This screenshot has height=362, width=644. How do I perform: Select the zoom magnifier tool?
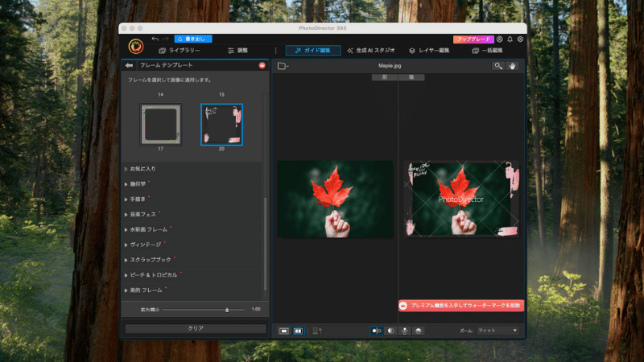click(498, 66)
